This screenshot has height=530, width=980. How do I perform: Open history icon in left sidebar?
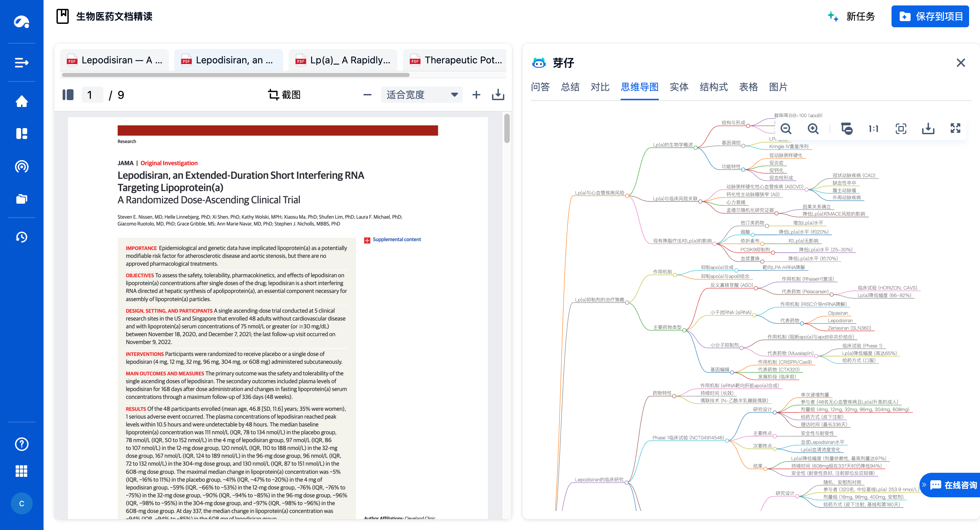coord(22,237)
